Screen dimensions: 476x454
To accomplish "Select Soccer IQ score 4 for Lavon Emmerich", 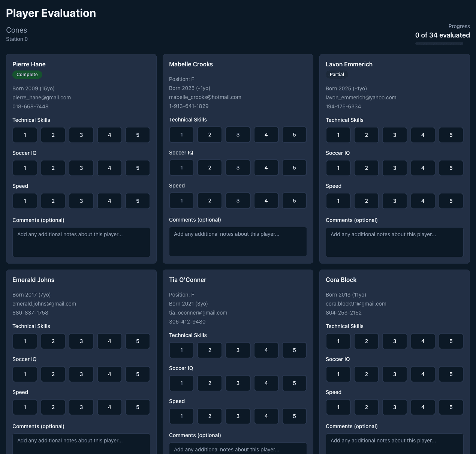I will [x=423, y=168].
